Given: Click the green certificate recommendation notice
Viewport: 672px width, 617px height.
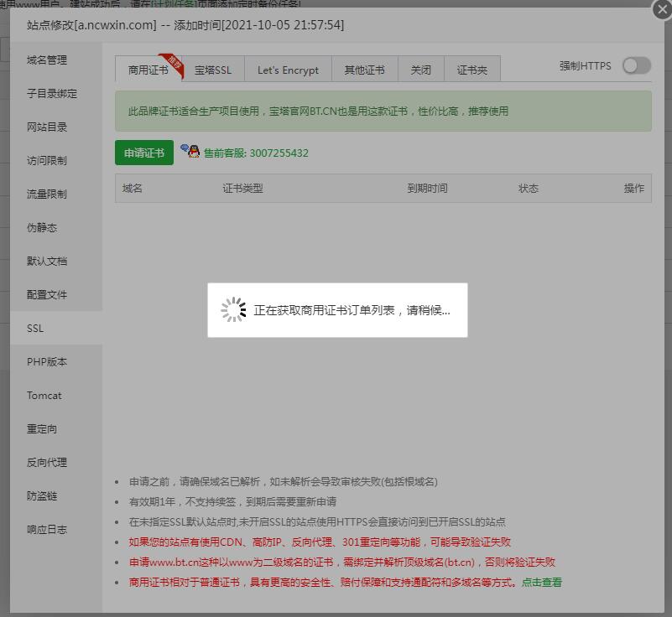Looking at the screenshot, I should point(383,111).
